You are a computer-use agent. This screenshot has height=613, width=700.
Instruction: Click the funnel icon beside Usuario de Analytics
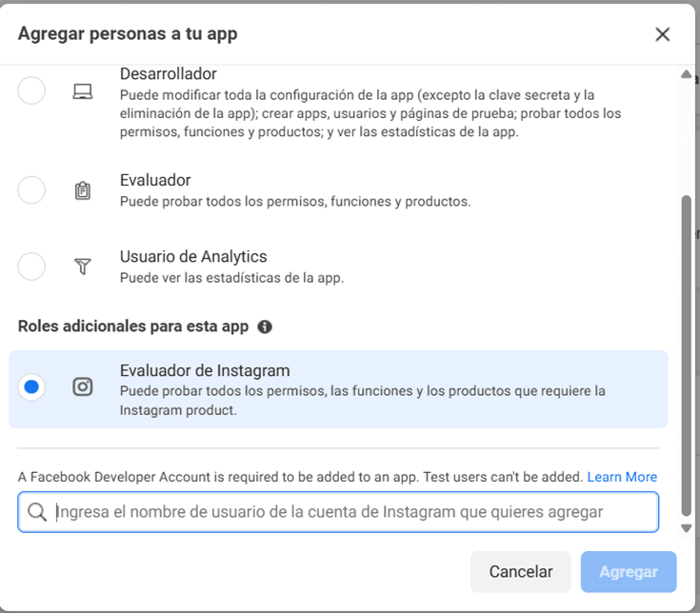(x=83, y=267)
